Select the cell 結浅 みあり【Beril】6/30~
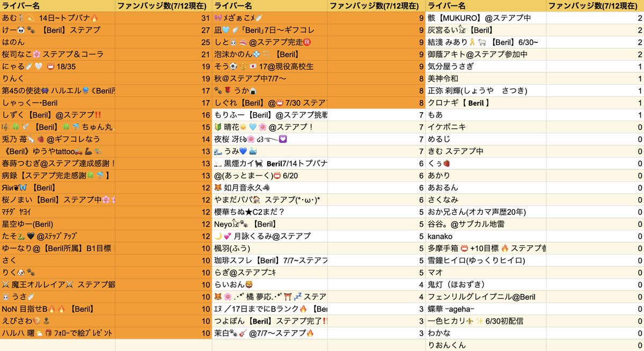The height and width of the screenshot is (351, 644). [x=486, y=42]
